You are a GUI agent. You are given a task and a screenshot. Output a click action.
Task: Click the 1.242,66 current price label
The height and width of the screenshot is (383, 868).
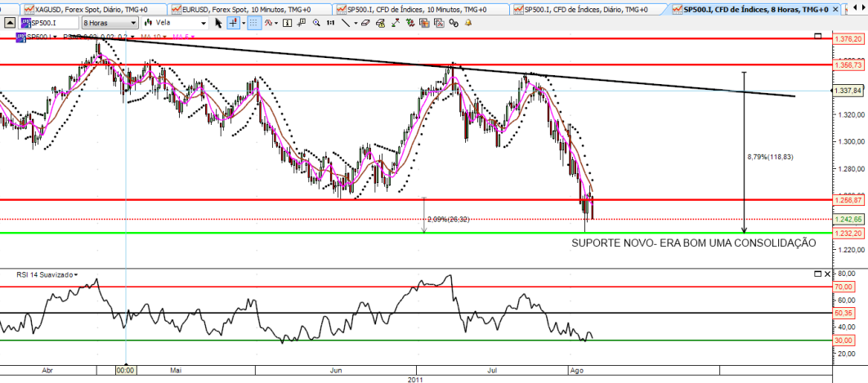(x=848, y=219)
